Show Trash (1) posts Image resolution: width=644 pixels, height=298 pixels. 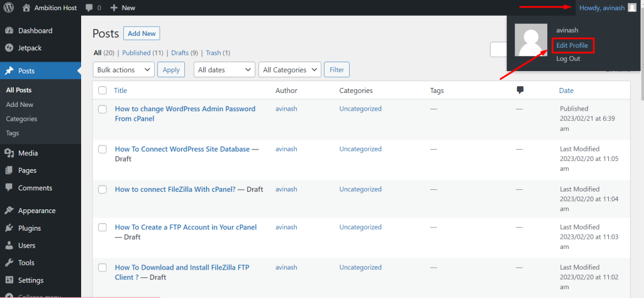click(218, 53)
